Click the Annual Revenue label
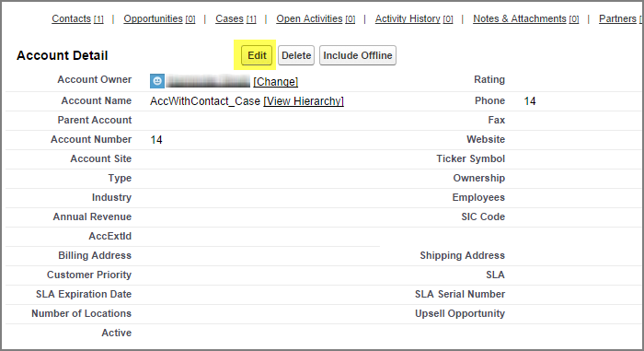 pyautogui.click(x=92, y=216)
